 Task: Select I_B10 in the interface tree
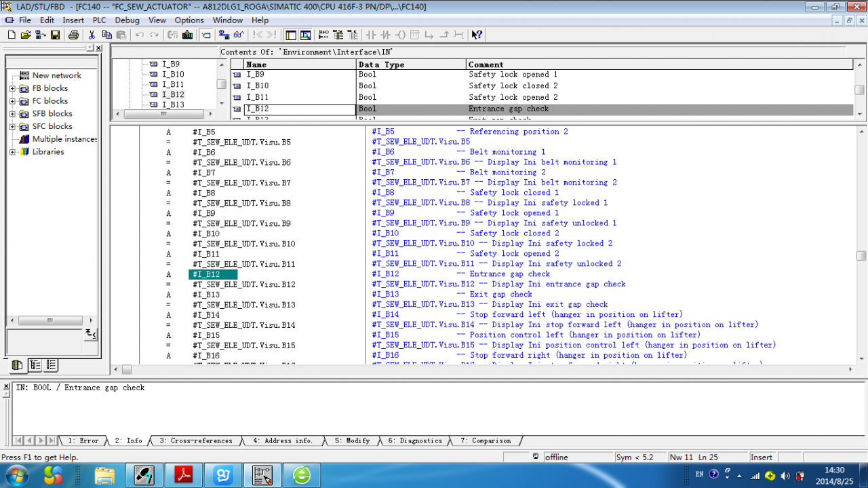172,75
